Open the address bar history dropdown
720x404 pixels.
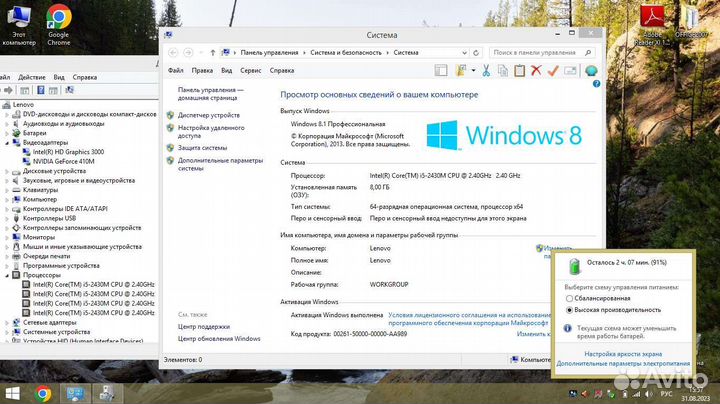(x=464, y=53)
